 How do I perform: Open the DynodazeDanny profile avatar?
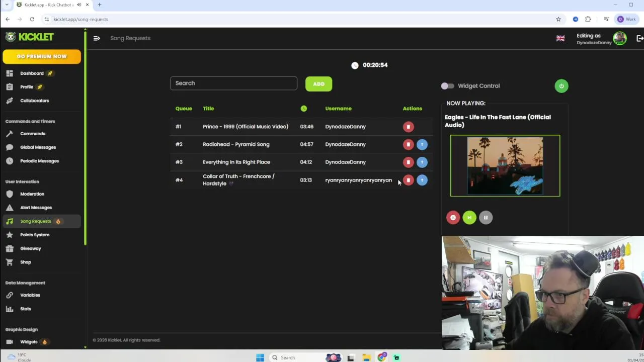pyautogui.click(x=620, y=38)
